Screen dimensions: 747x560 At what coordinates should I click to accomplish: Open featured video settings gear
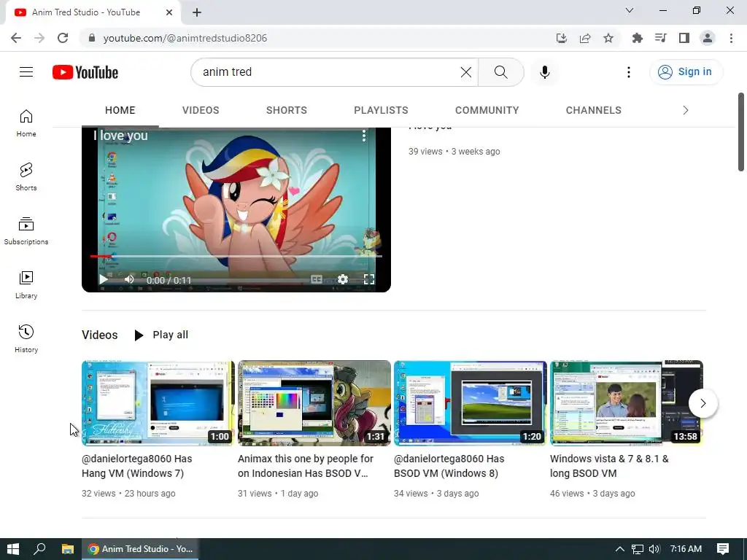click(x=343, y=279)
